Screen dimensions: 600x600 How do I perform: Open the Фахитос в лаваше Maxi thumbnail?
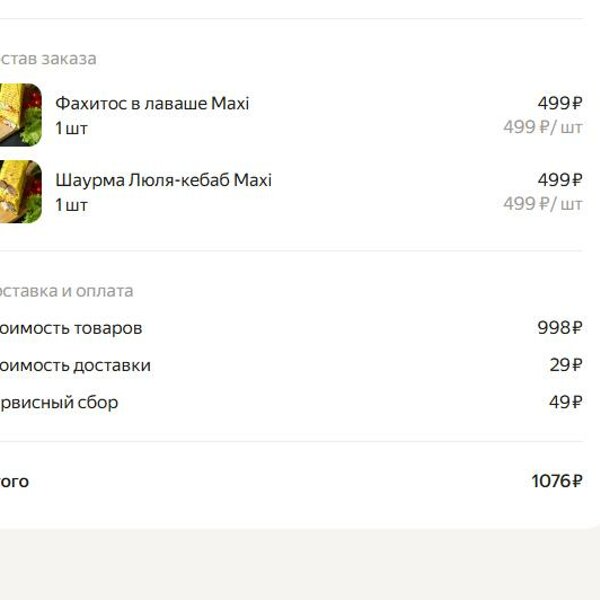[x=21, y=115]
